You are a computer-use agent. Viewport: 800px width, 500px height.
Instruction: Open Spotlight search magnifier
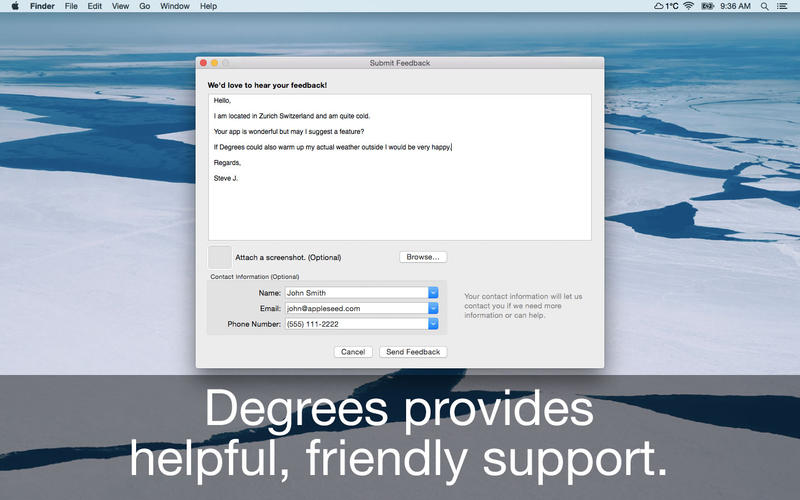[765, 6]
